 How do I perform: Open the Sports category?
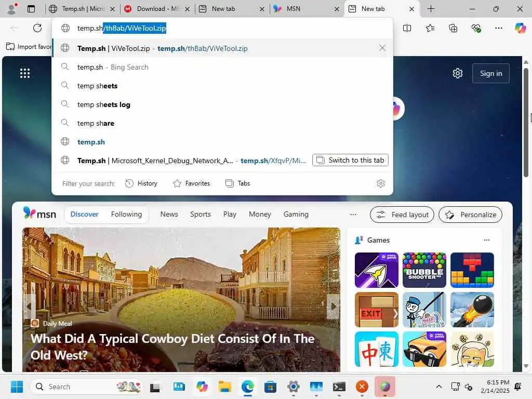coord(200,215)
